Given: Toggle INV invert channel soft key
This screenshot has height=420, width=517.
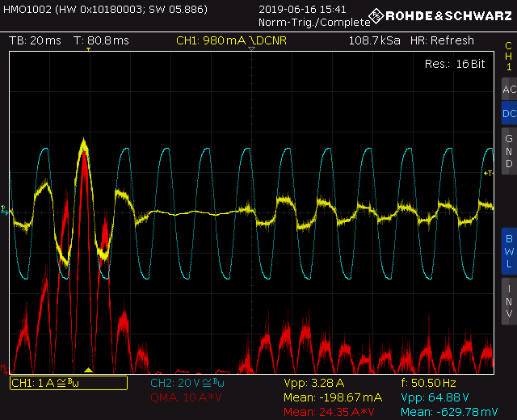Looking at the screenshot, I should (509, 301).
